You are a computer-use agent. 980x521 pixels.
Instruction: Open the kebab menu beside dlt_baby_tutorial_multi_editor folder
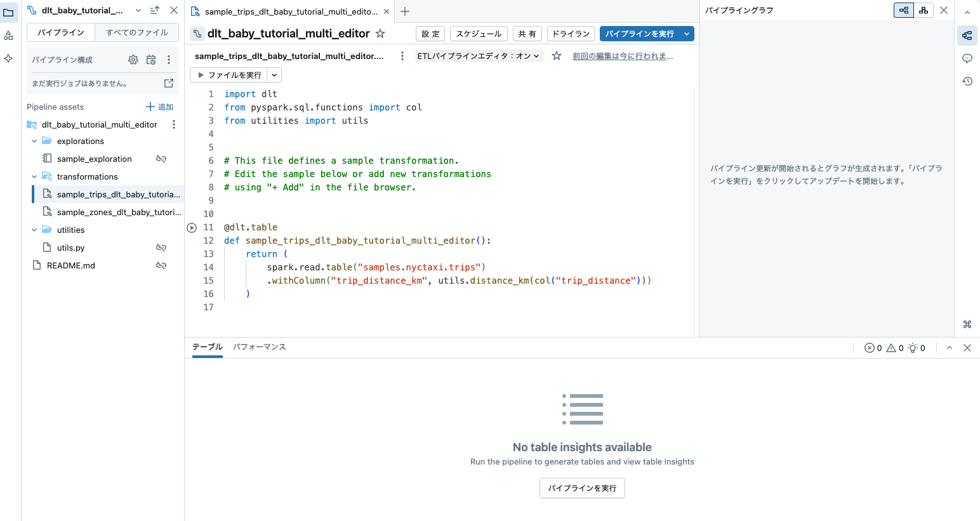(x=173, y=124)
